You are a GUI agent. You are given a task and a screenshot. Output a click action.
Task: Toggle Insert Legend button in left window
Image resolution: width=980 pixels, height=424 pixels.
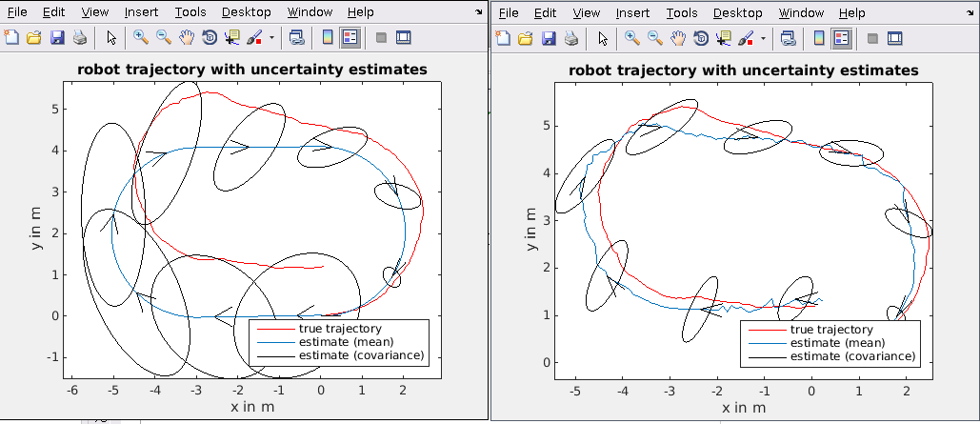(x=350, y=38)
